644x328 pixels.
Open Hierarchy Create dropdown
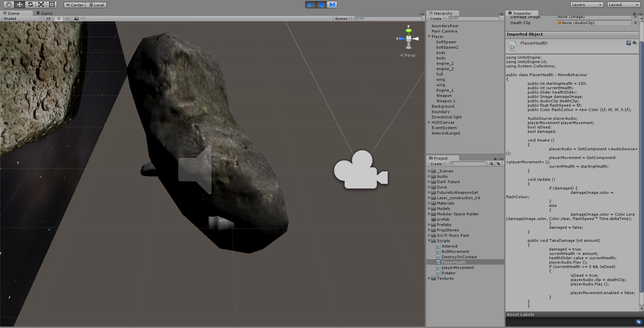(437, 19)
